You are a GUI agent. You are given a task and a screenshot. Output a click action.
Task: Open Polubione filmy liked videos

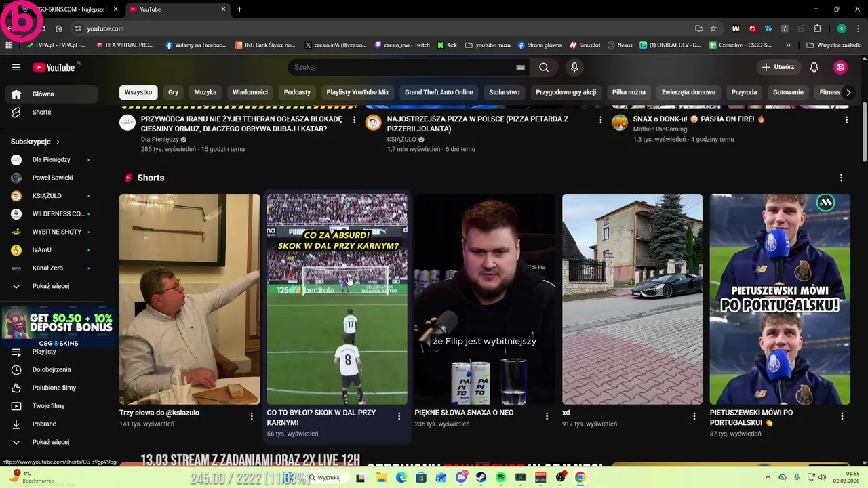(51, 388)
